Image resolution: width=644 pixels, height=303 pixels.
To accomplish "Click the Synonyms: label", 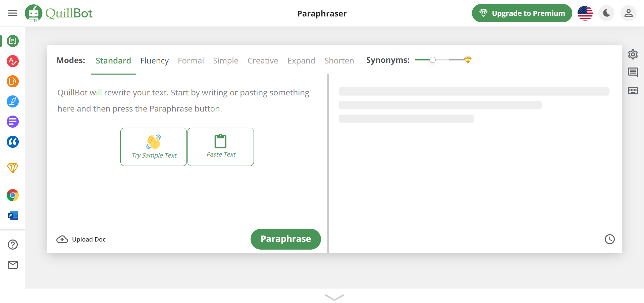I will coord(388,60).
